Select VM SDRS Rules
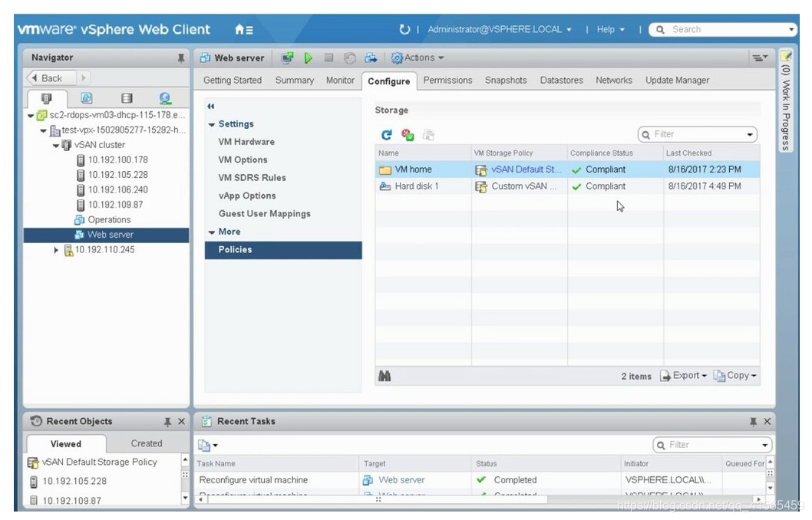 coord(252,177)
